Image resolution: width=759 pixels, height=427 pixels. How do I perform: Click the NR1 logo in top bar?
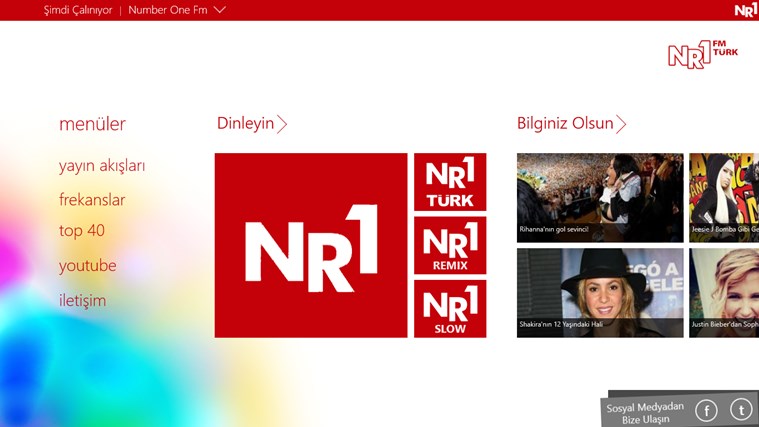point(745,10)
